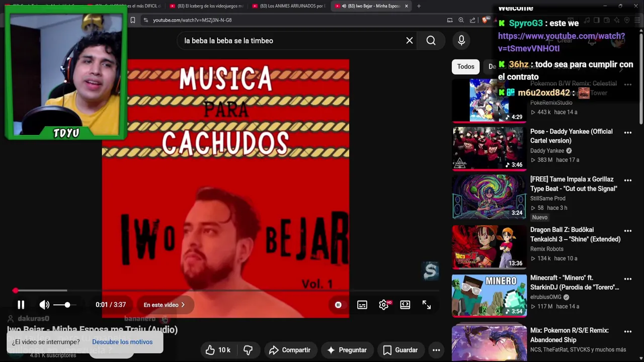
Task: Start voice search with the microphone
Action: [x=461, y=41]
